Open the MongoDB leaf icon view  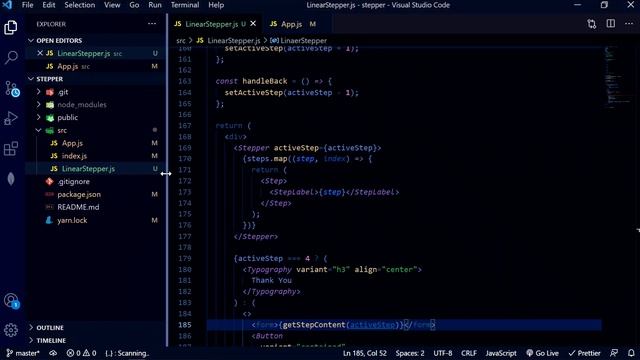pos(11,179)
